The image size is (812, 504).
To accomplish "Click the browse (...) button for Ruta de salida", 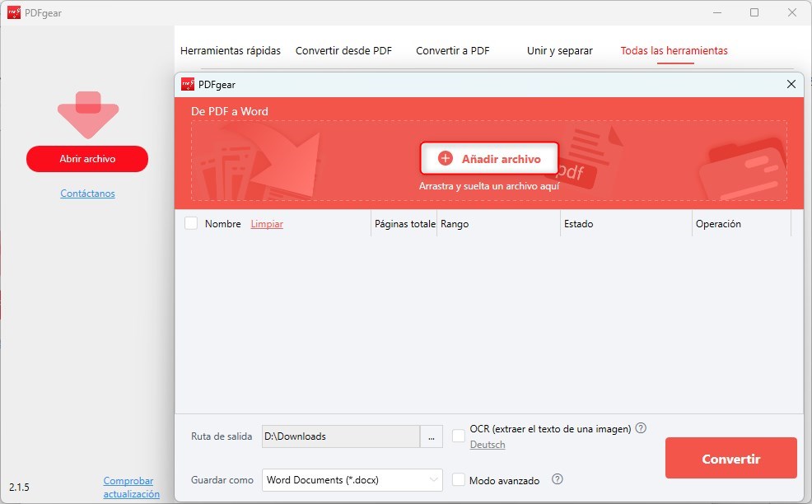I will pos(431,436).
